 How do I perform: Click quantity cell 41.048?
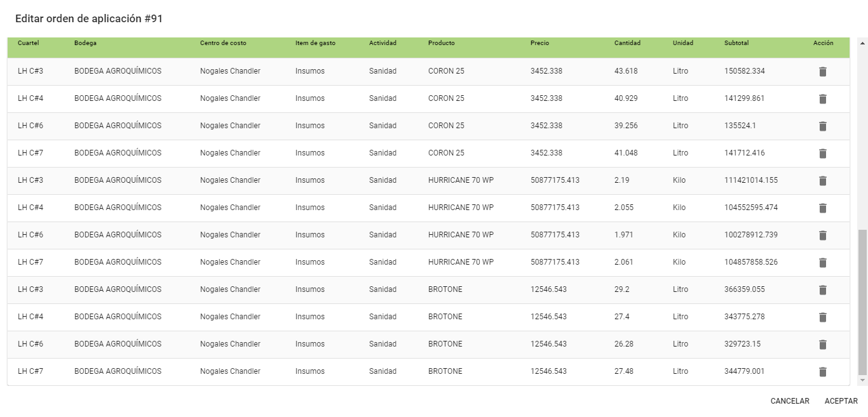coord(626,153)
